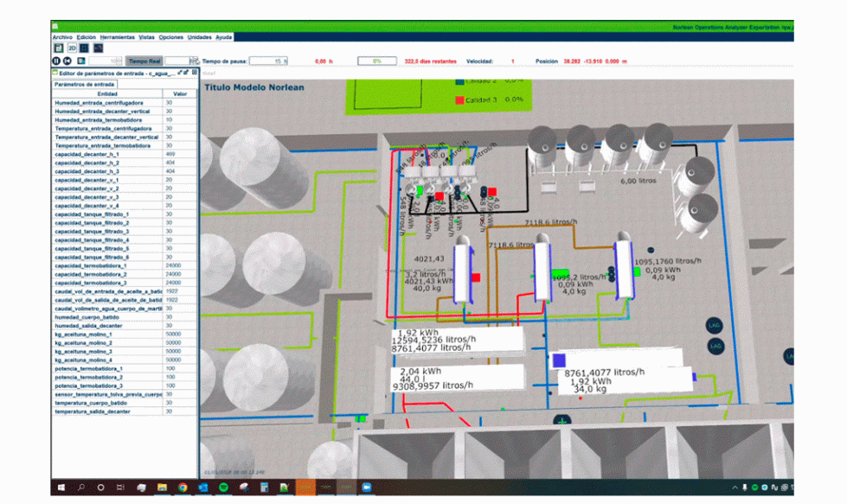Click the upper round LAG marker
Screen dimensions: 847x504
point(715,325)
